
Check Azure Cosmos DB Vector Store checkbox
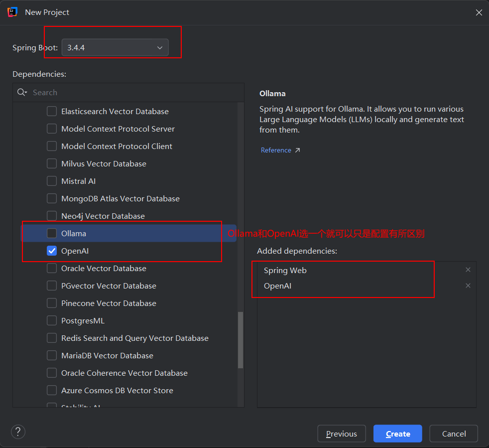point(52,390)
